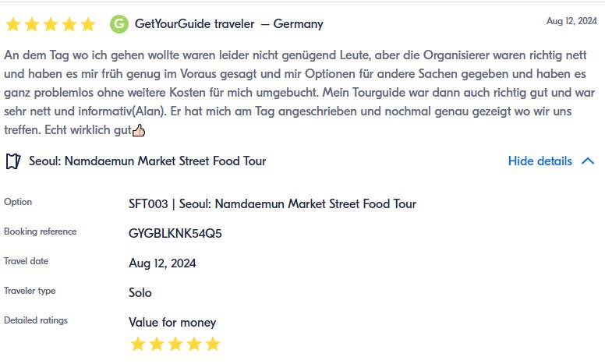
Task: Click the SFT003 option tour name
Action: [x=272, y=204]
